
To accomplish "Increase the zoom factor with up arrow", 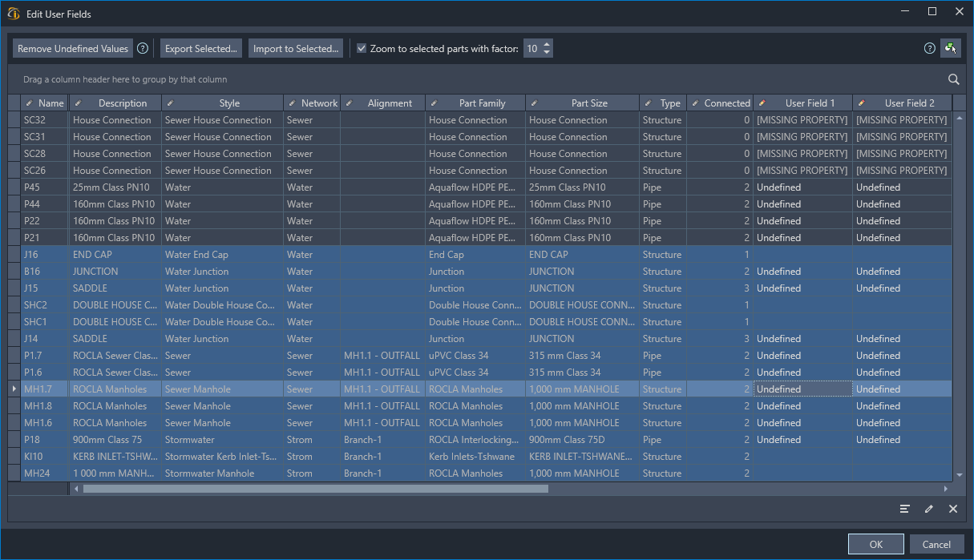I will pyautogui.click(x=547, y=45).
